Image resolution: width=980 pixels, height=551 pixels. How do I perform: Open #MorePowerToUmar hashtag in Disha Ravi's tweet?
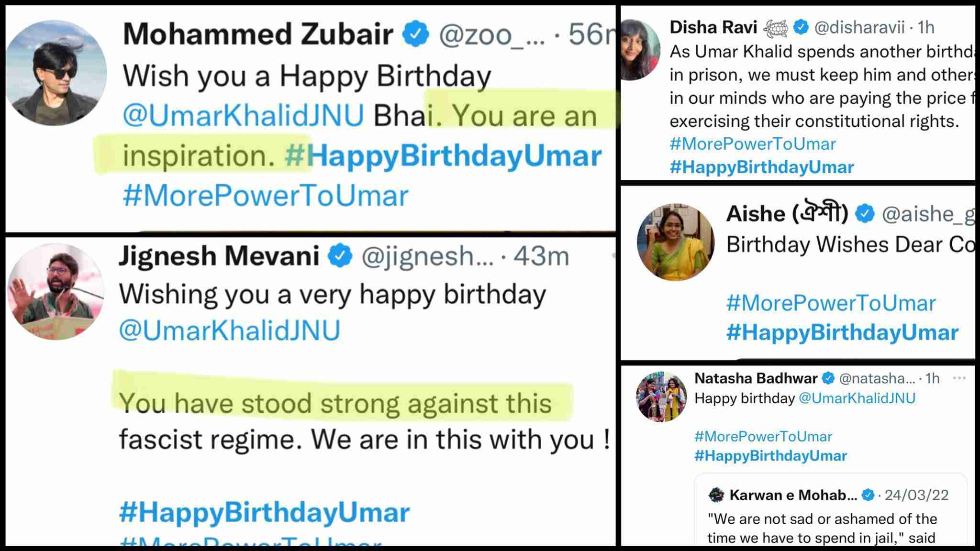point(753,144)
